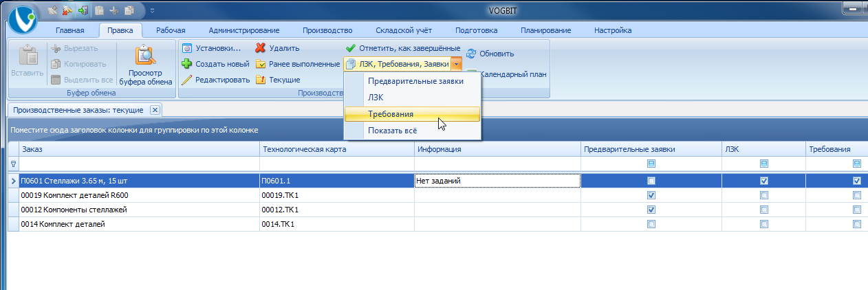Toggle ЛЗК checkbox for 00019 Комплект деталей R600
Image resolution: width=868 pixels, height=290 pixels.
[763, 195]
